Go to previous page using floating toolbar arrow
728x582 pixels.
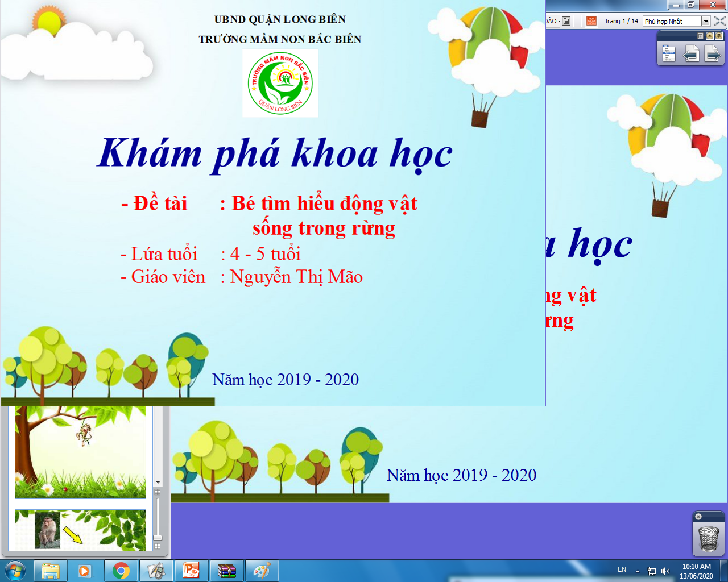coord(690,54)
